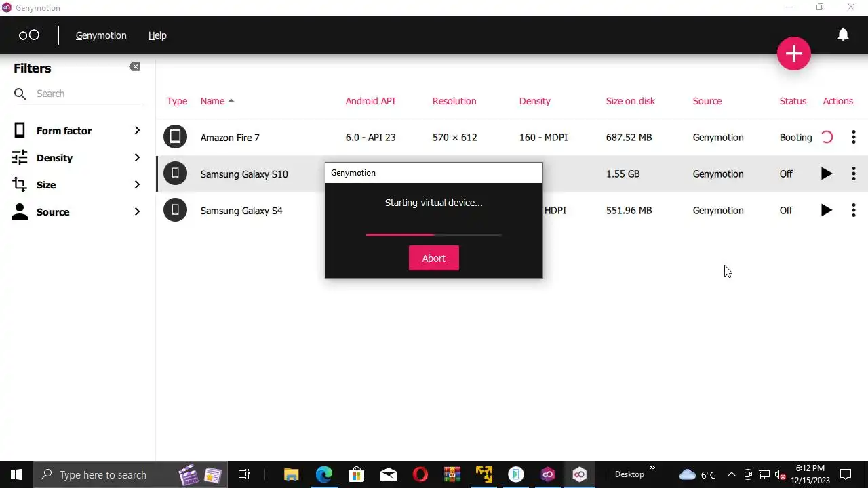Select the Samsung Galaxy S10 name
868x488 pixels.
(244, 174)
